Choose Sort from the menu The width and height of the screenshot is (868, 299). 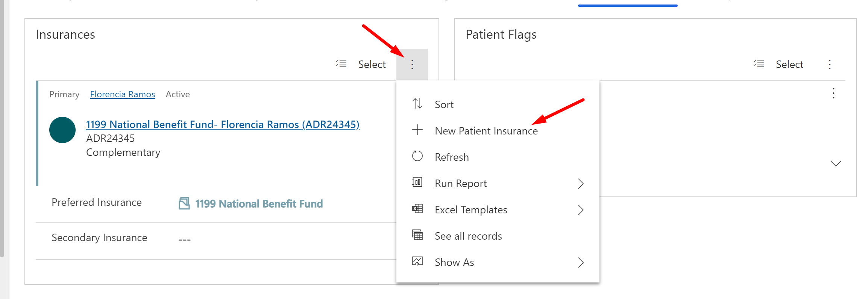(x=498, y=104)
